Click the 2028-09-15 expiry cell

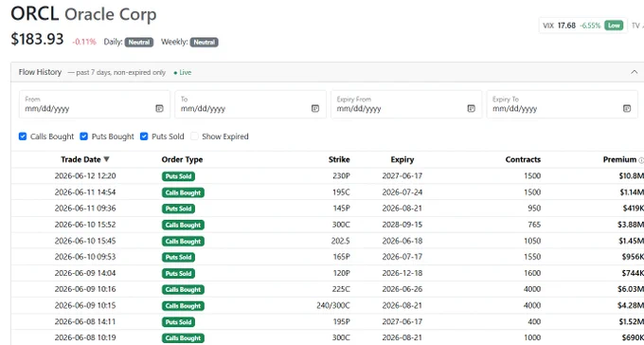point(402,225)
